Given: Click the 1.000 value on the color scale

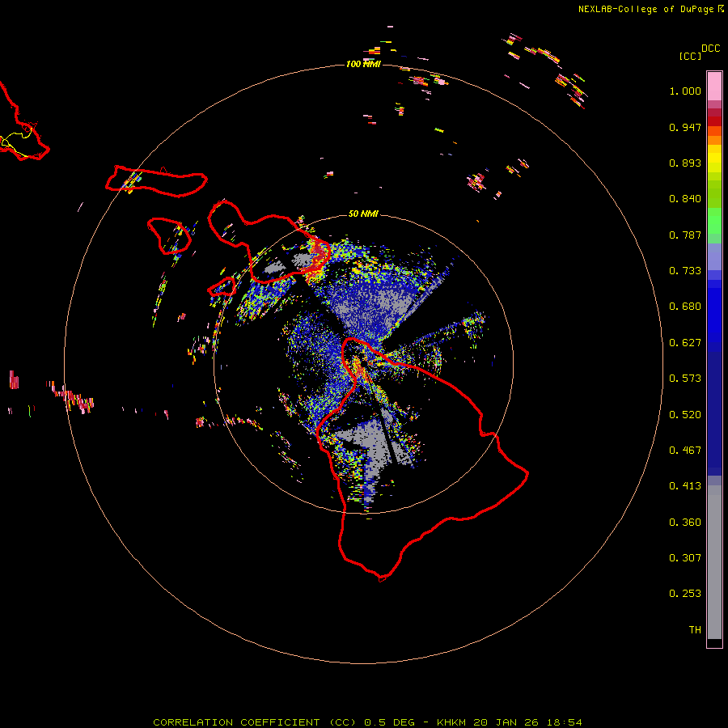Looking at the screenshot, I should tap(685, 91).
